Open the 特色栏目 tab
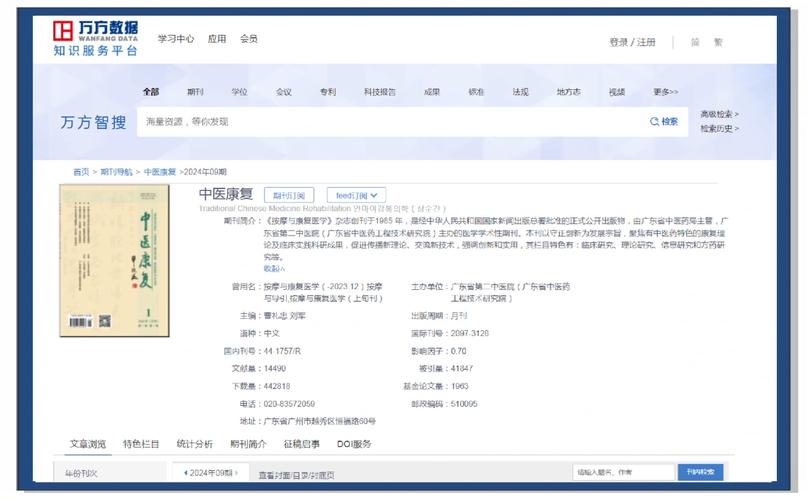Viewport: 807px width, 500px height. pyautogui.click(x=141, y=444)
